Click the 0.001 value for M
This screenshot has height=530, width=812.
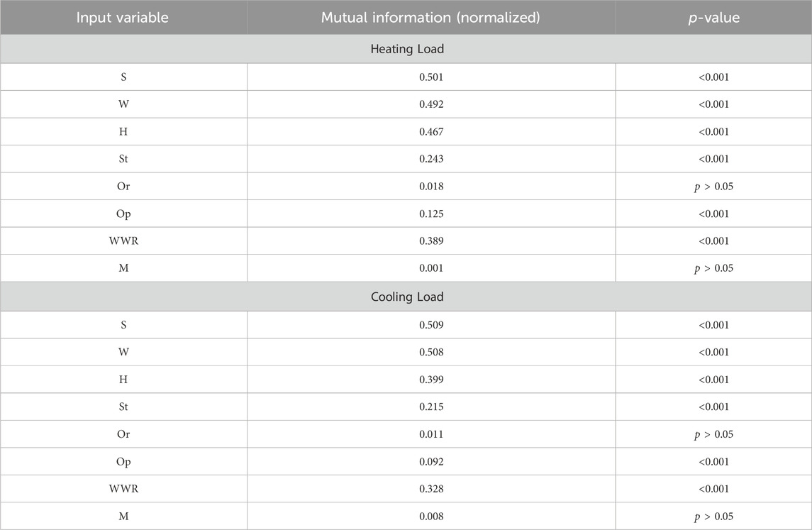431,268
